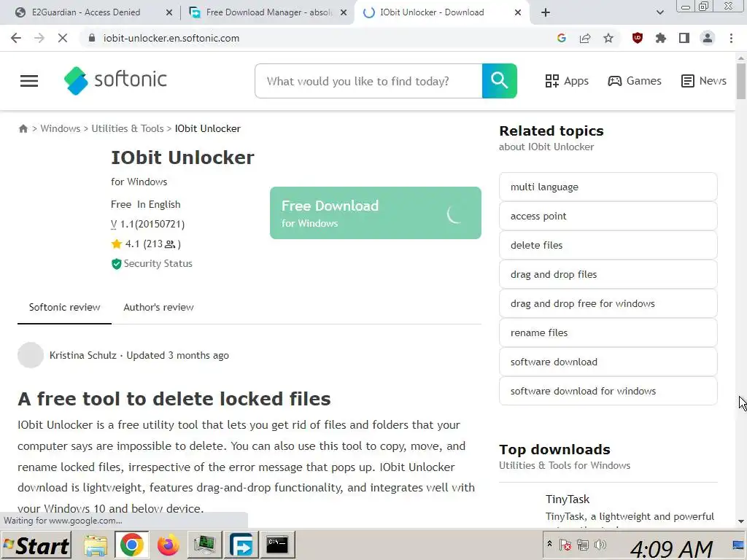Click the Softonic search input field
This screenshot has height=560, width=747.
tap(368, 81)
